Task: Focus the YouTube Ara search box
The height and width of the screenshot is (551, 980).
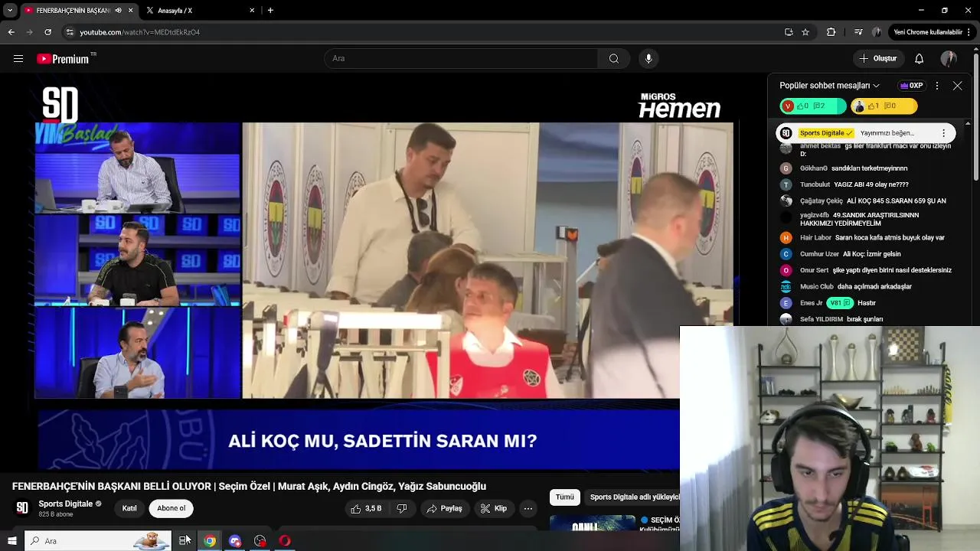Action: click(461, 58)
